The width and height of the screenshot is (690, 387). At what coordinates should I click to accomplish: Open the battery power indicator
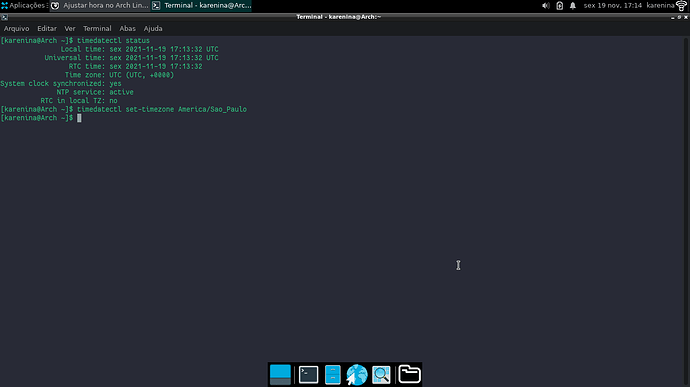tap(559, 6)
